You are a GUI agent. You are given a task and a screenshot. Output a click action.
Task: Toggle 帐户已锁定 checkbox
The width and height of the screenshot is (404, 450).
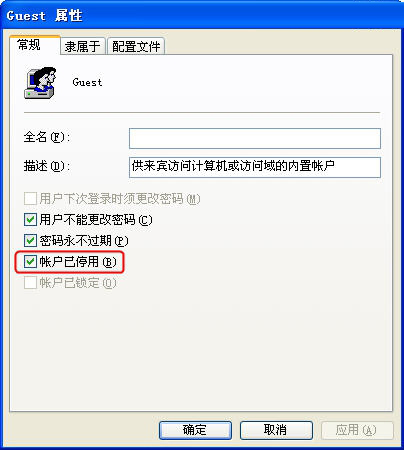pos(30,283)
